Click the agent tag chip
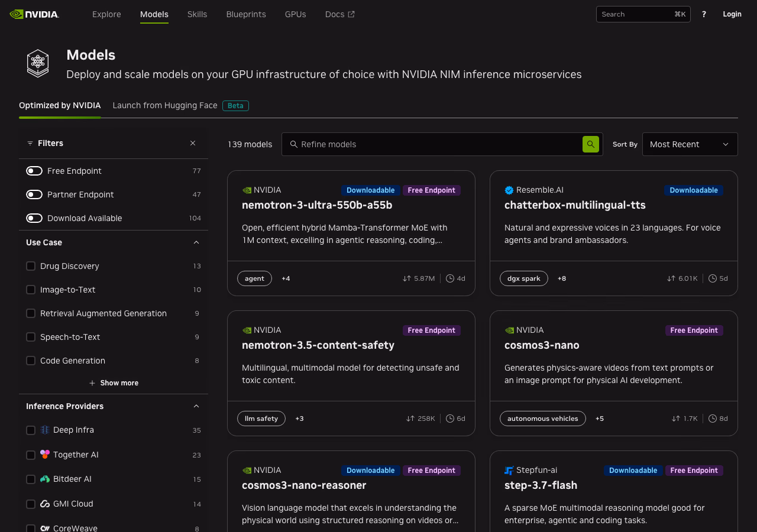 pos(254,278)
